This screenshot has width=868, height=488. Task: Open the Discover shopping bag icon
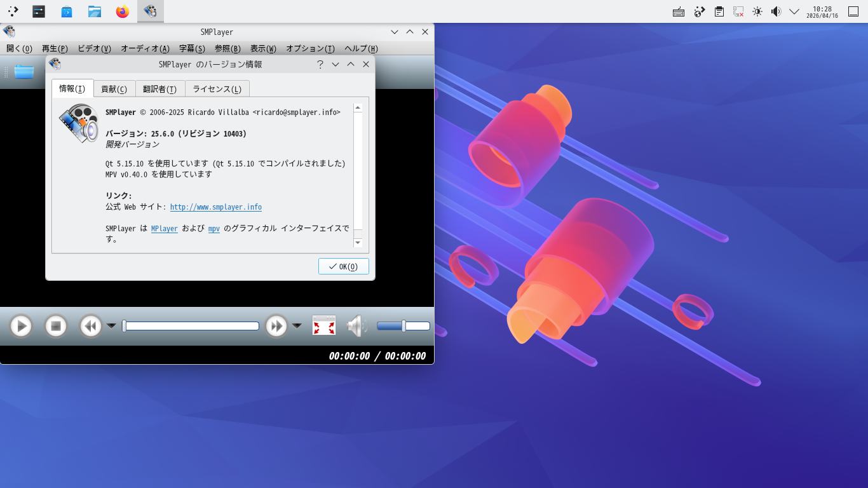click(67, 11)
